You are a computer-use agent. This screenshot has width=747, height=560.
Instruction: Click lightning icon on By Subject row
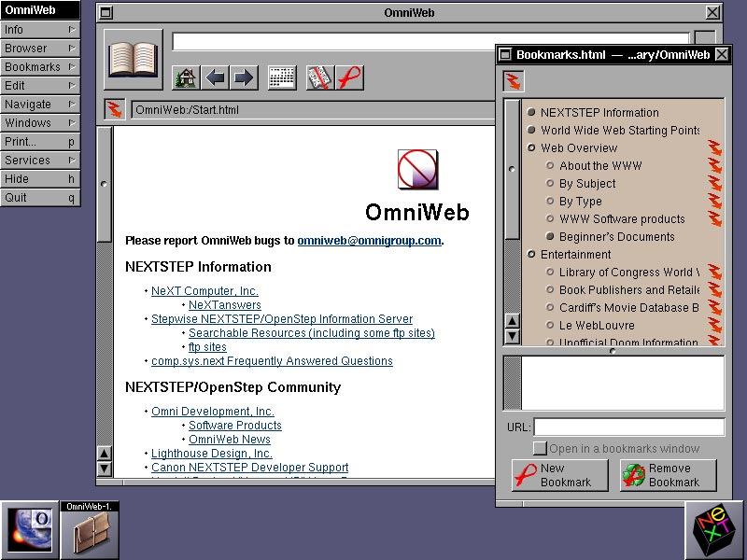(x=714, y=183)
